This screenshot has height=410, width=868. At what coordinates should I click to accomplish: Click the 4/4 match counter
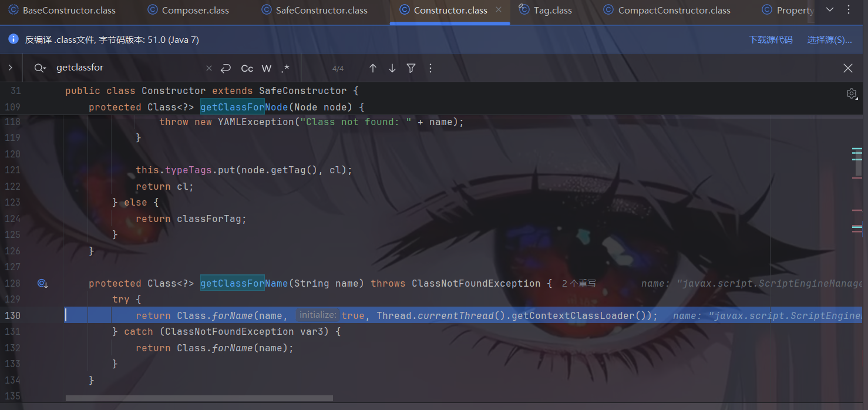coord(338,69)
